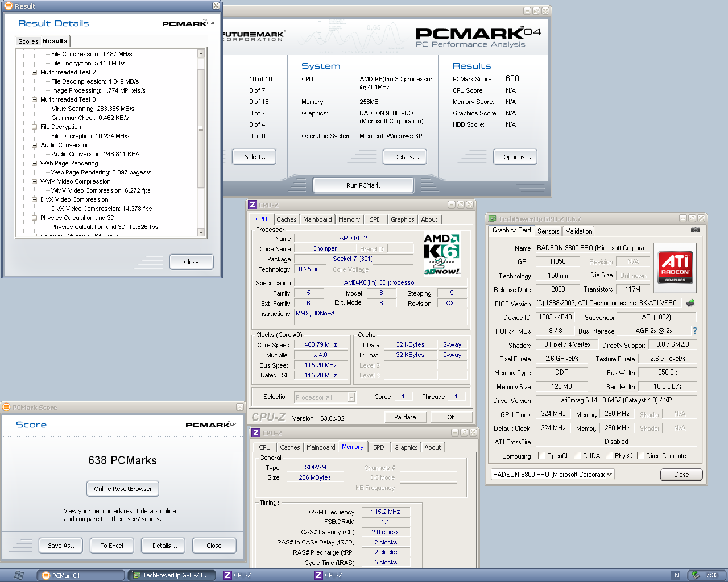
Task: Check the PhysX checkbox
Action: coord(609,456)
